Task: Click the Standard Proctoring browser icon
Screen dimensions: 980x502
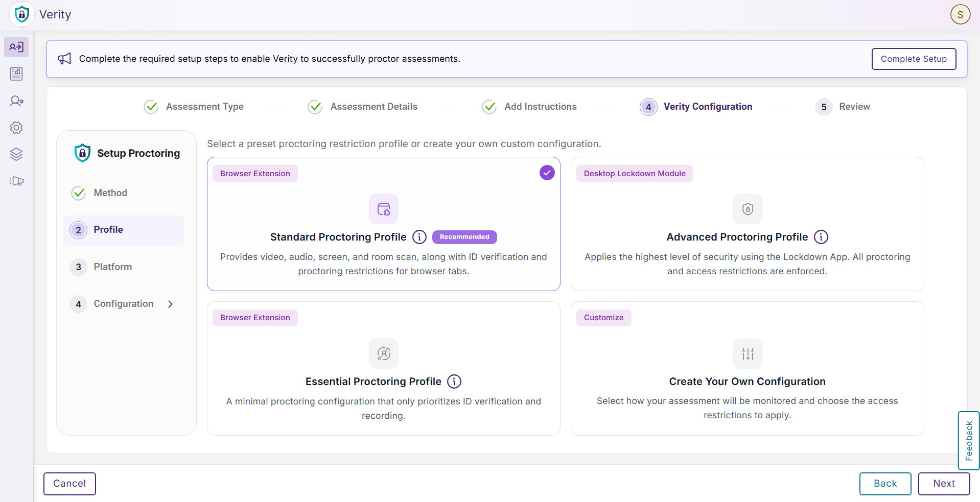Action: [x=384, y=209]
